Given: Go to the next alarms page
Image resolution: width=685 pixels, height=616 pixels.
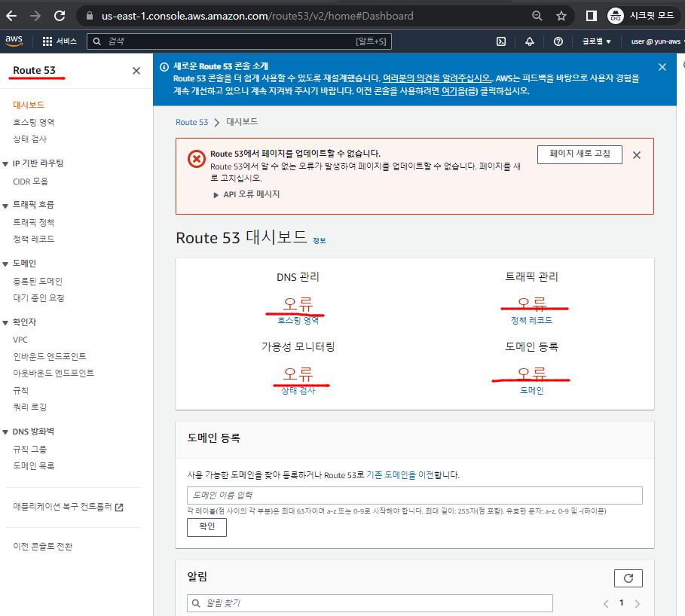Looking at the screenshot, I should point(637,604).
